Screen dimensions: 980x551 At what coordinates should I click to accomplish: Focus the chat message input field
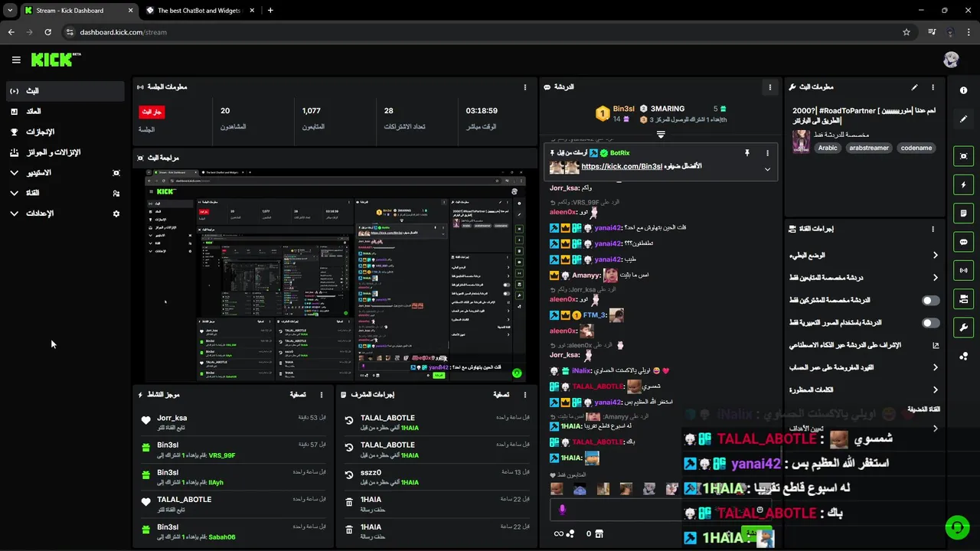pyautogui.click(x=661, y=510)
